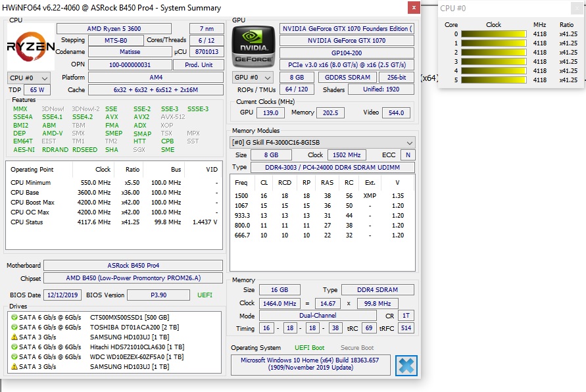The width and height of the screenshot is (586, 392).
Task: Click the command rate 1T field
Action: pyautogui.click(x=406, y=316)
